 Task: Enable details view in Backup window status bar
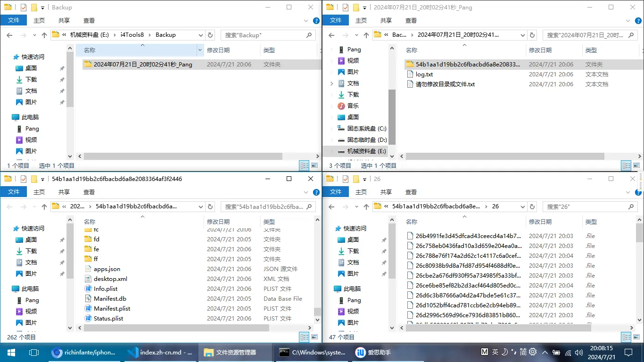304,165
